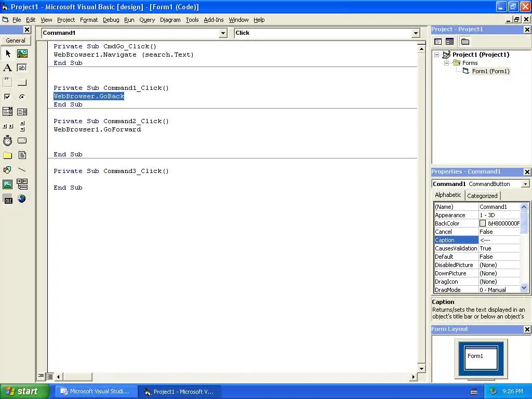Open the Add-Ins menu

[214, 20]
